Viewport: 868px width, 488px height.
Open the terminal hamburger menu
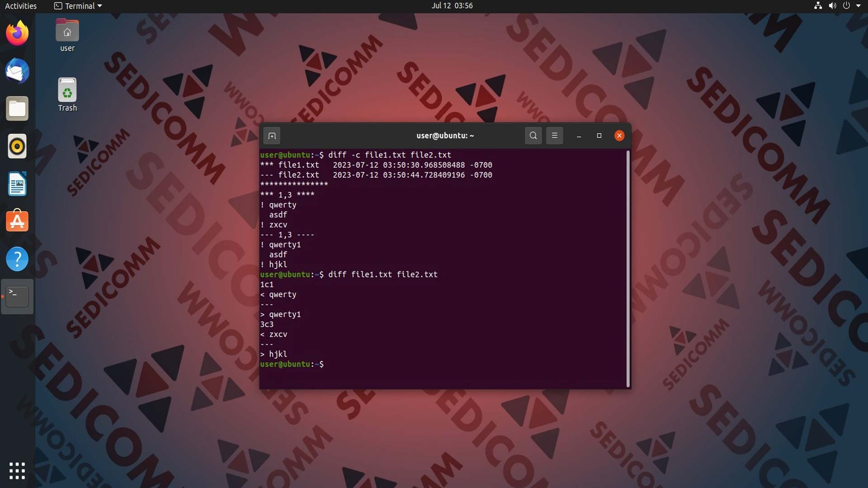[x=555, y=136]
